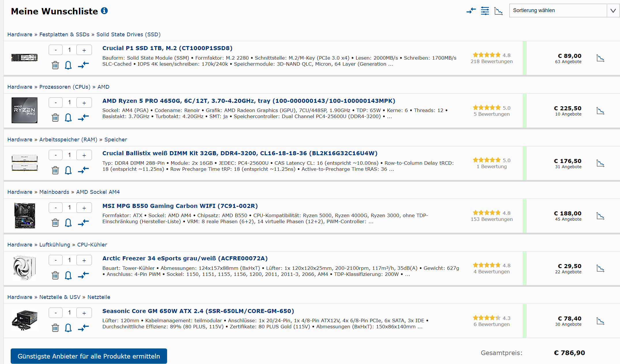This screenshot has height=364, width=620.
Task: Open MSI MPG B550 Gaming Carbon WIFI link
Action: pyautogui.click(x=180, y=206)
